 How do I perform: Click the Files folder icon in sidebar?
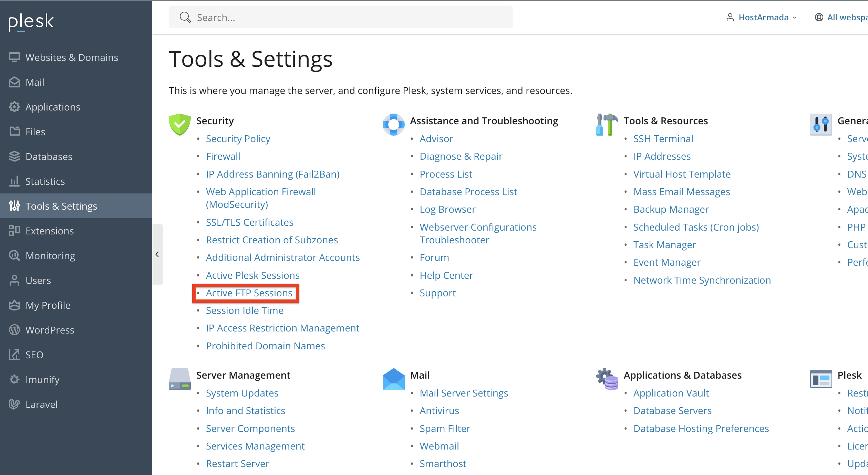click(x=14, y=131)
